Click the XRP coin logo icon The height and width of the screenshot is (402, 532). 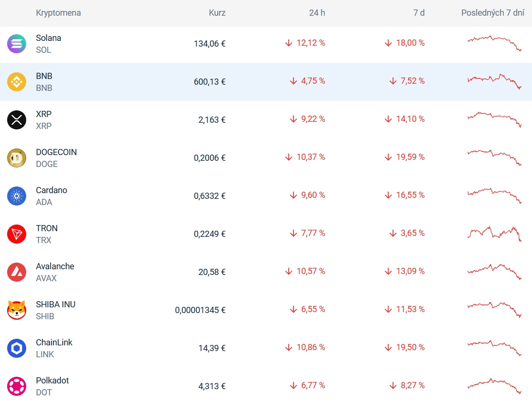(x=17, y=120)
